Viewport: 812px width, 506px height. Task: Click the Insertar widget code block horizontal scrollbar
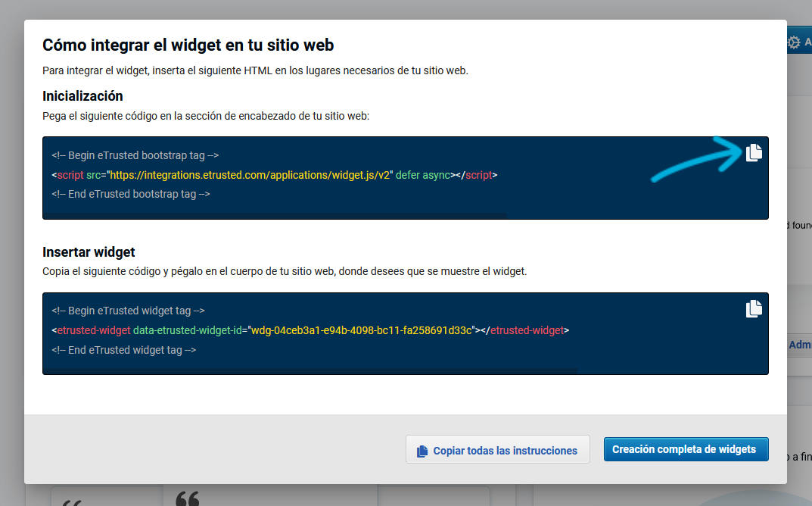311,371
